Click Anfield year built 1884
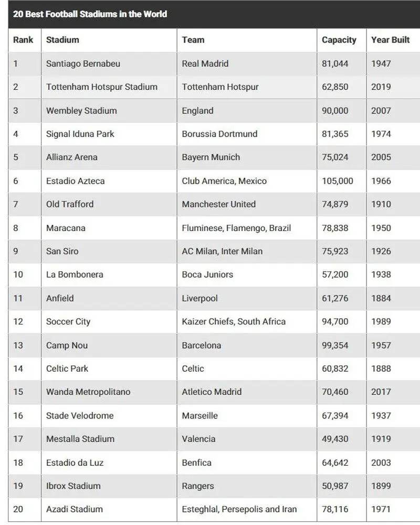Viewport: 420px width, 525px height. [x=381, y=298]
